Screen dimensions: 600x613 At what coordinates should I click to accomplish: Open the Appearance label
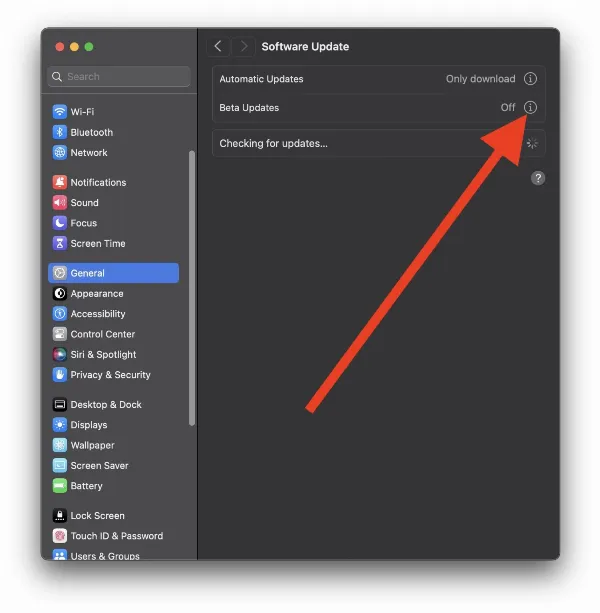tap(97, 293)
